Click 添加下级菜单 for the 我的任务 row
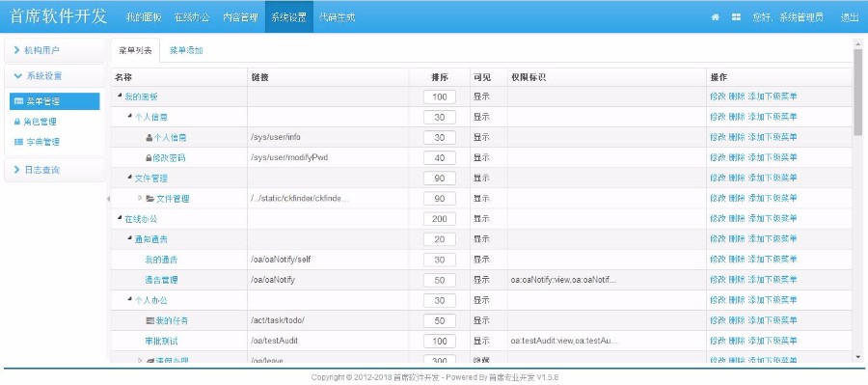Viewport: 868px width, 385px height. point(773,320)
